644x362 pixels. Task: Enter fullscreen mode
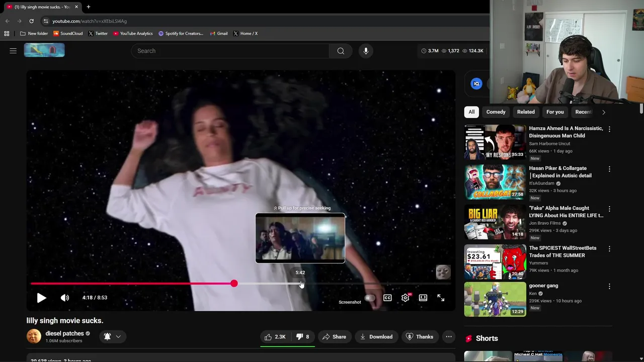[441, 298]
